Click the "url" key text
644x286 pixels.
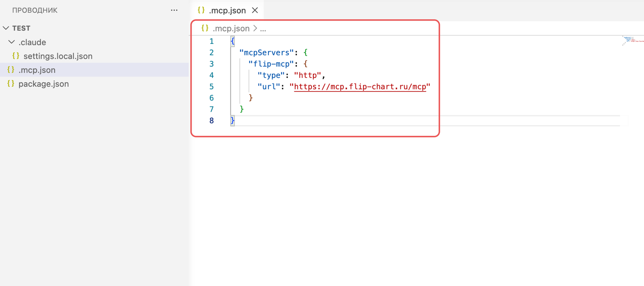pyautogui.click(x=269, y=87)
